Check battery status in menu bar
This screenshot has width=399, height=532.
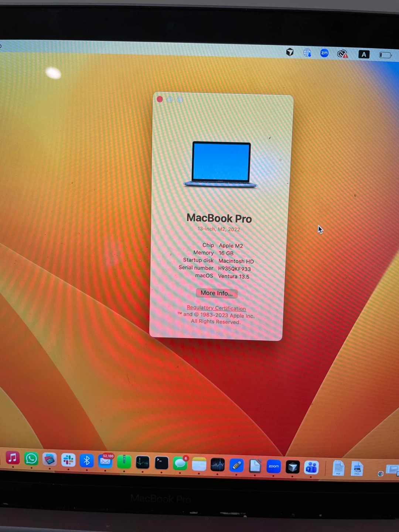coord(385,55)
